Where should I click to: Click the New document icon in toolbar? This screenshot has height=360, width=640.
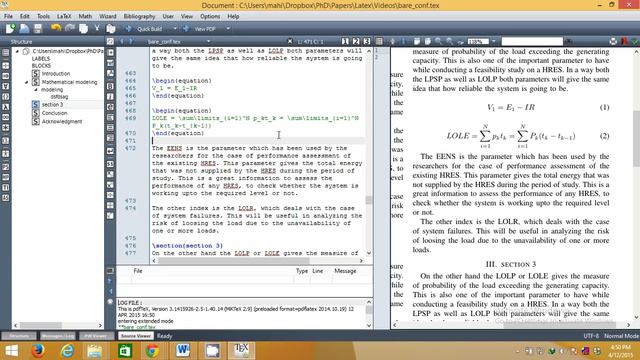10,28
